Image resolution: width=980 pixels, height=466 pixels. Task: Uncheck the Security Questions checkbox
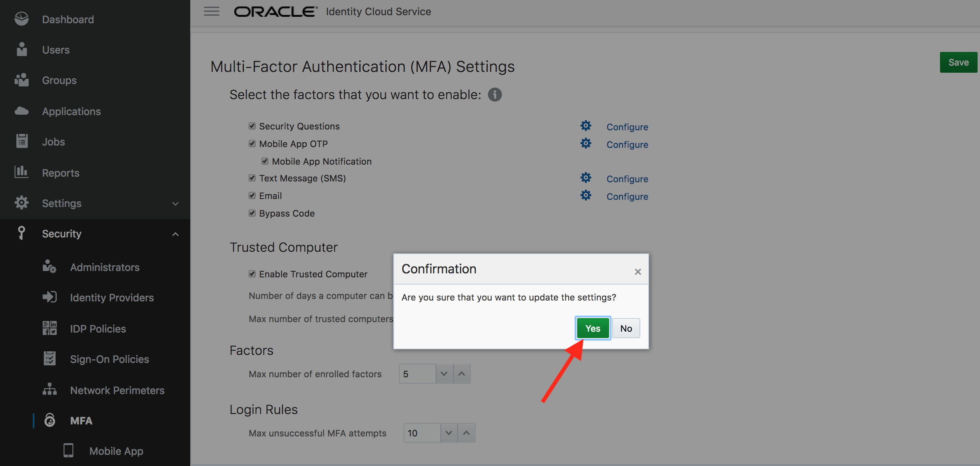tap(252, 126)
